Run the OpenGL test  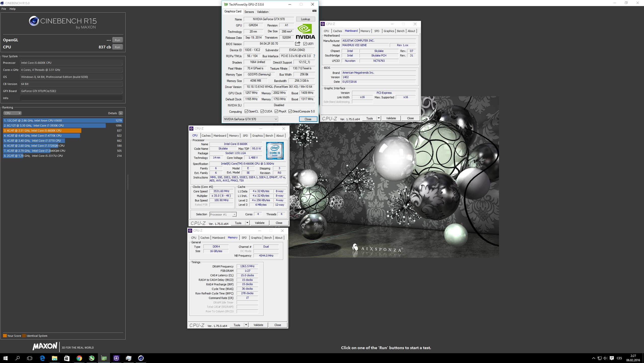click(118, 40)
